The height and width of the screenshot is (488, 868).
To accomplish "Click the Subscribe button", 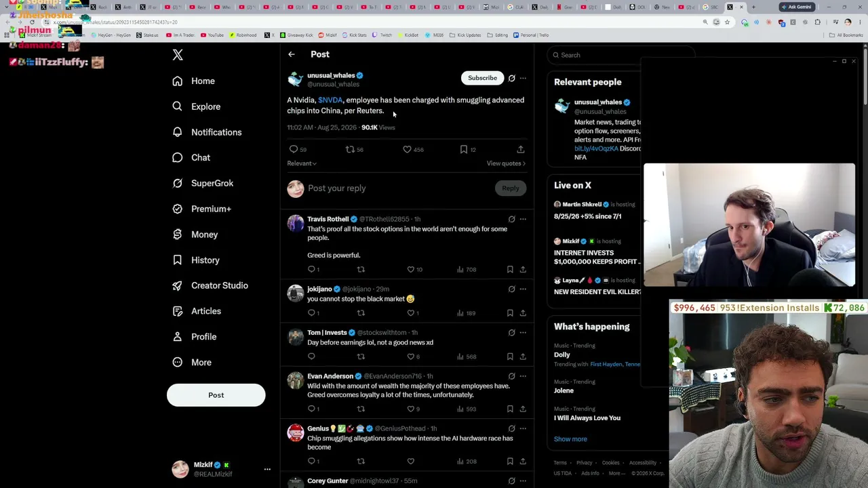I will point(482,78).
